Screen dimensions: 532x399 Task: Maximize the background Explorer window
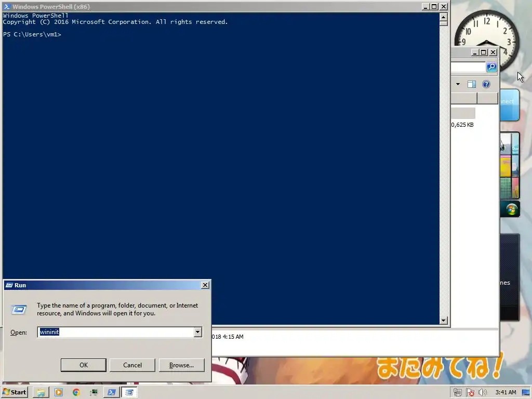[484, 52]
